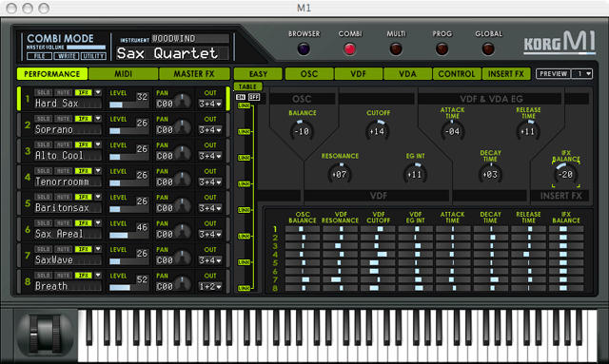Image resolution: width=609 pixels, height=364 pixels.
Task: Click the link OFF button
Action: (254, 97)
